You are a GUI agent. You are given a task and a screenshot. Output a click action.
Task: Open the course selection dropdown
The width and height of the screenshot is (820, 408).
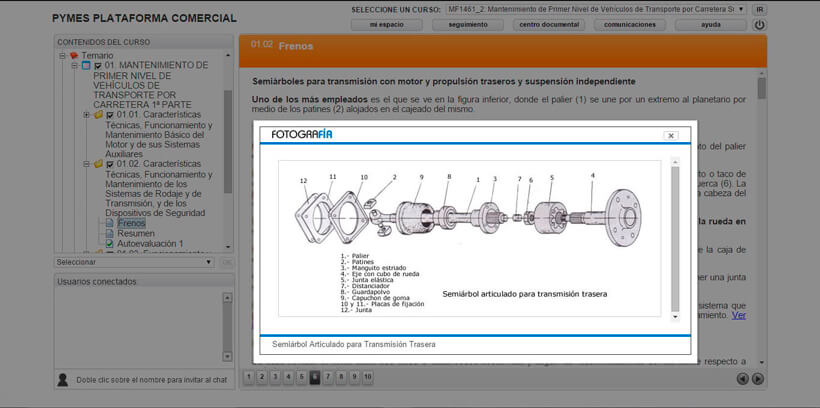(597, 9)
